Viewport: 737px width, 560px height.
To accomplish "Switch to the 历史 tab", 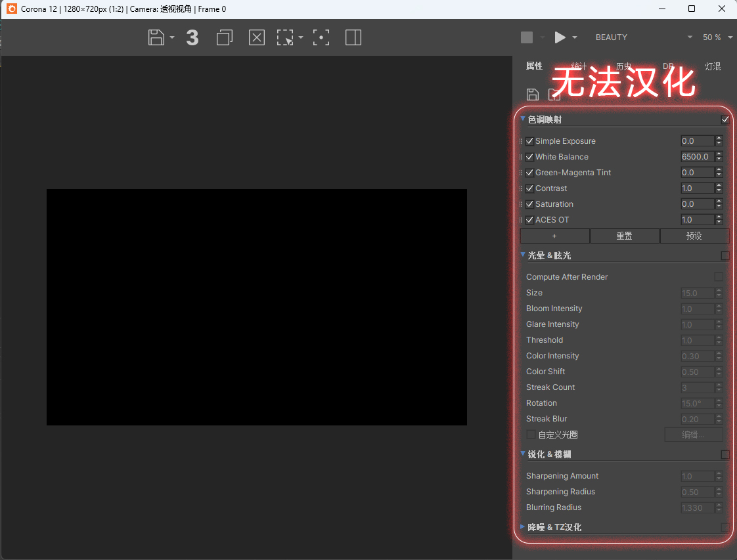I will [x=623, y=66].
